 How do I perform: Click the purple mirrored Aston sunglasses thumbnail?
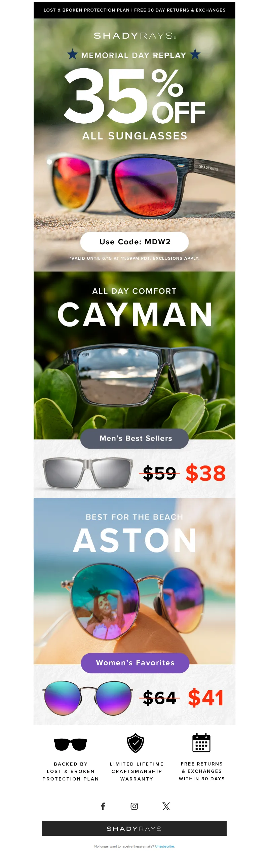point(88,698)
